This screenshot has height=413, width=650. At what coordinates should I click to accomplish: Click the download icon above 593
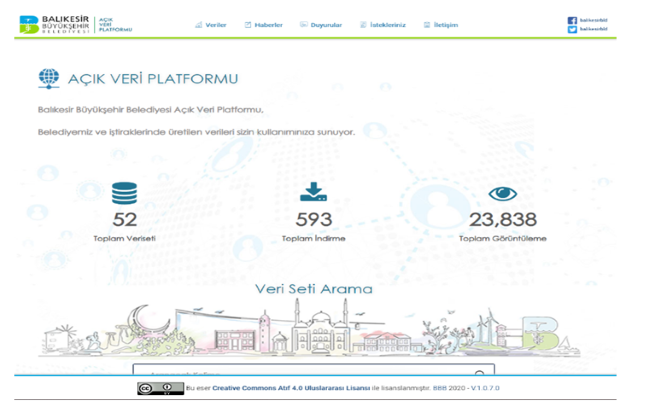(312, 193)
